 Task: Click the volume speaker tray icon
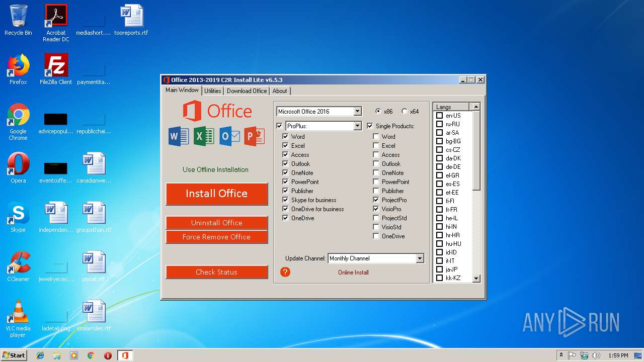pyautogui.click(x=596, y=355)
